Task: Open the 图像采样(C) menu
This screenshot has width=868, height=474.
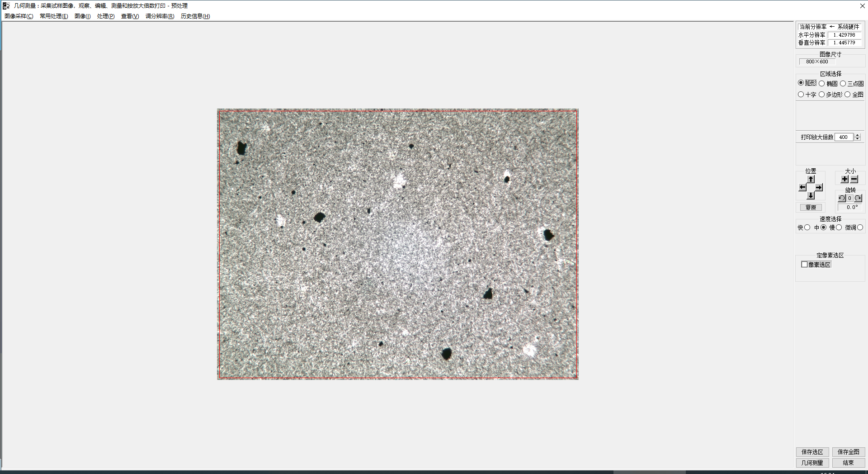Action: (19, 16)
